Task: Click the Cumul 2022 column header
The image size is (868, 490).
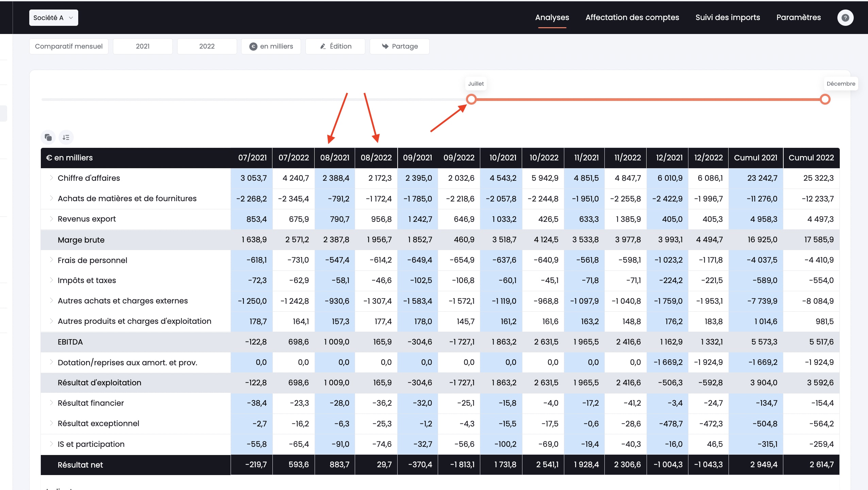Action: click(x=811, y=158)
